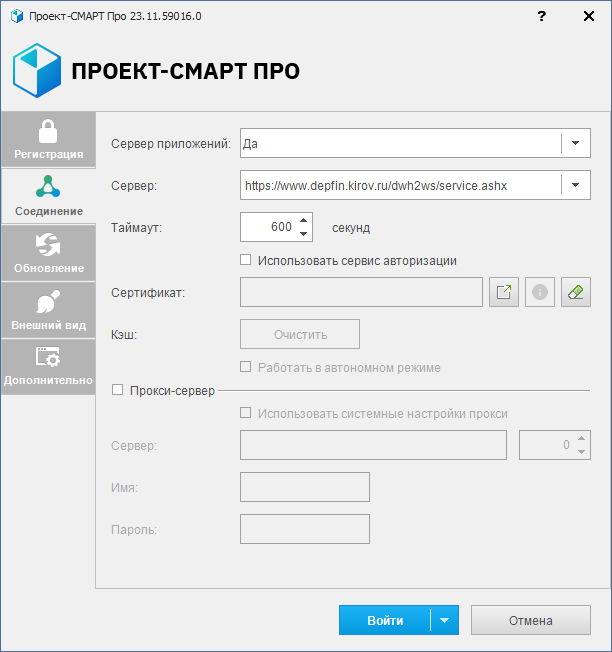The image size is (612, 652).
Task: Select the Дополнительно settings tab
Action: [x=48, y=367]
